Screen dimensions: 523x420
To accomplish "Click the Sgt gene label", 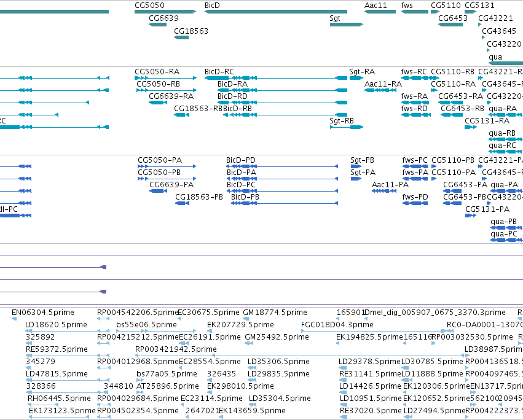I will click(x=334, y=18).
